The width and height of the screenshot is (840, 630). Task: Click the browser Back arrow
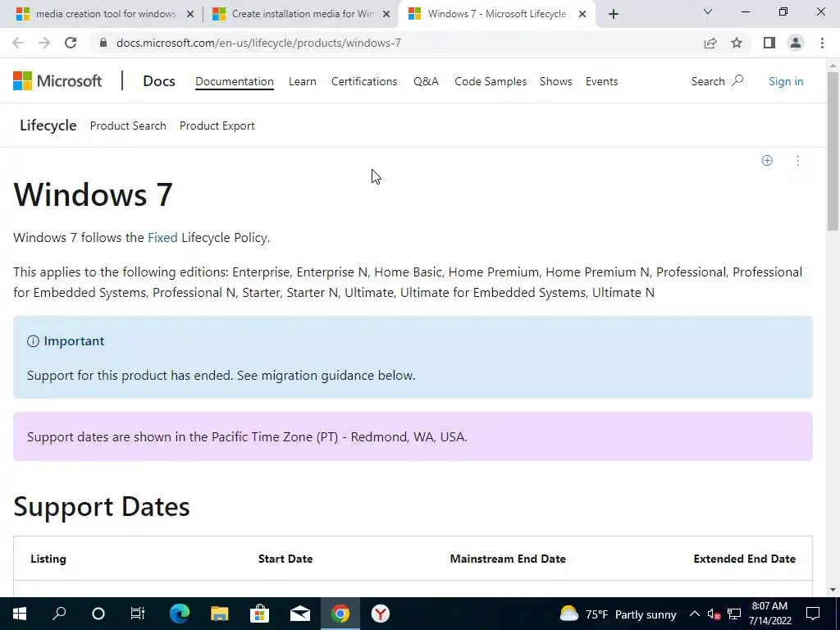pyautogui.click(x=18, y=43)
